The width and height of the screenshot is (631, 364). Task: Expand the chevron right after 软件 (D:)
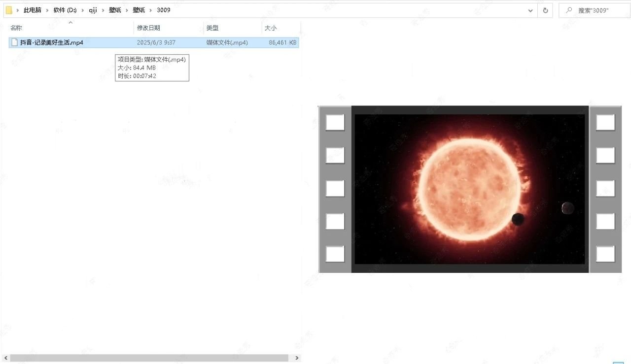point(83,10)
